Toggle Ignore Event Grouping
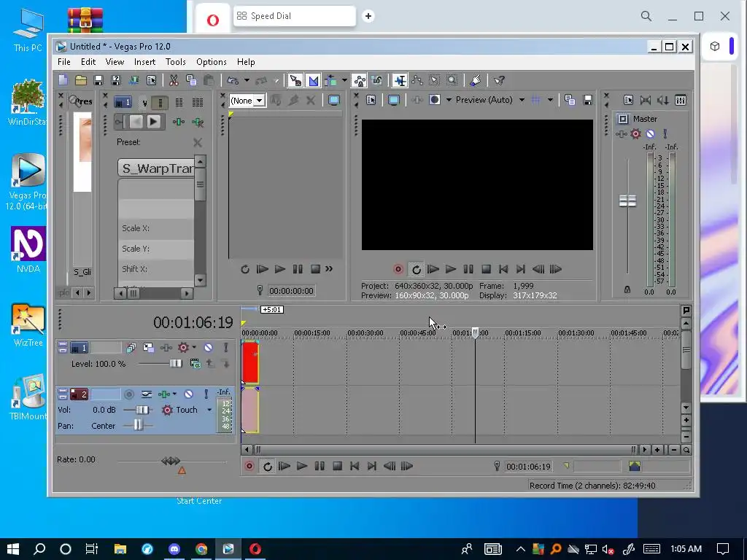 377,80
